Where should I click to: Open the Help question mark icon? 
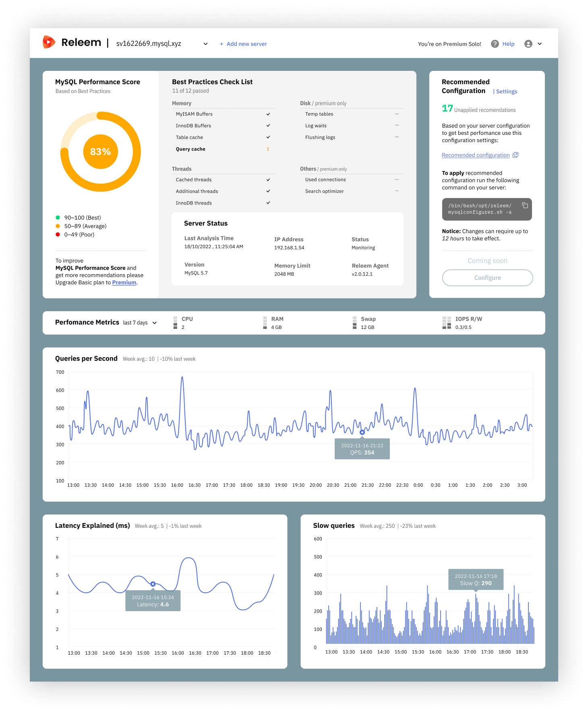(495, 44)
